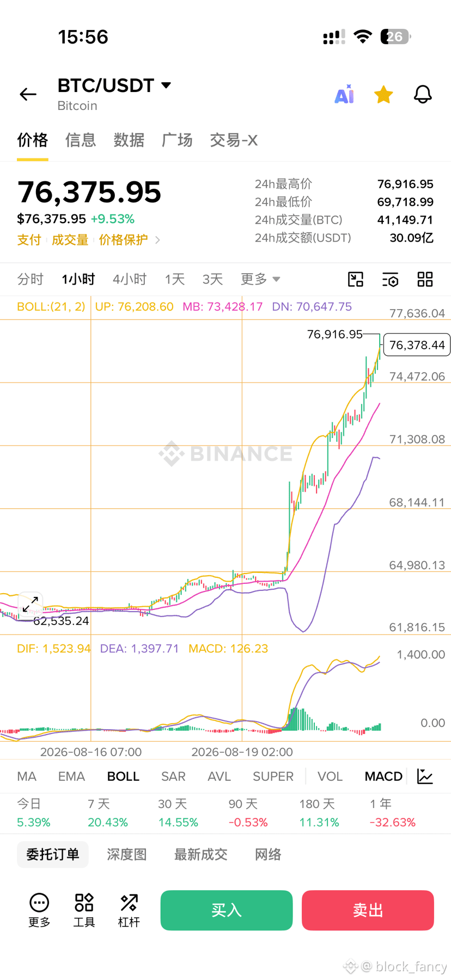Select the 4小时 chart interval

(130, 279)
